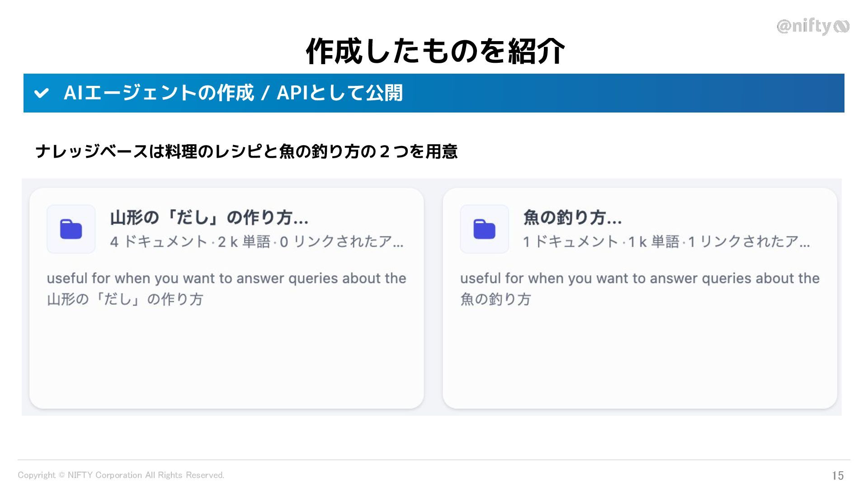Select the description text of the 魚の釣り方 card
Image resolution: width=868 pixels, height=488 pixels.
tap(639, 279)
